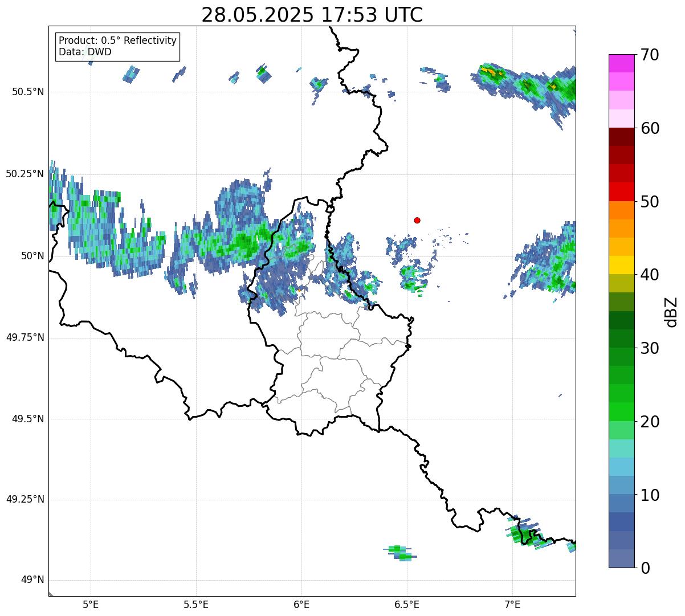Viewport: 685px width, 616px height.
Task: Click the bright green colorbar swatch just above 20
Action: tap(621, 412)
